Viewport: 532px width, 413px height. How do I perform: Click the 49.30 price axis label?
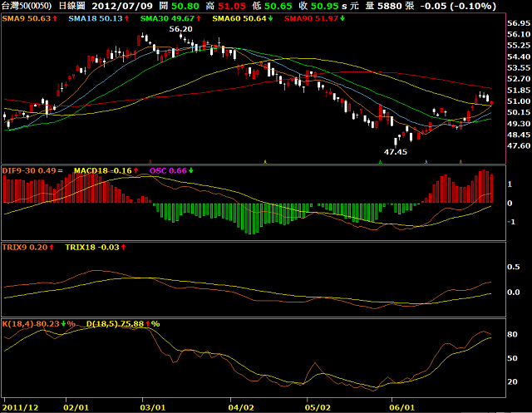[519, 124]
